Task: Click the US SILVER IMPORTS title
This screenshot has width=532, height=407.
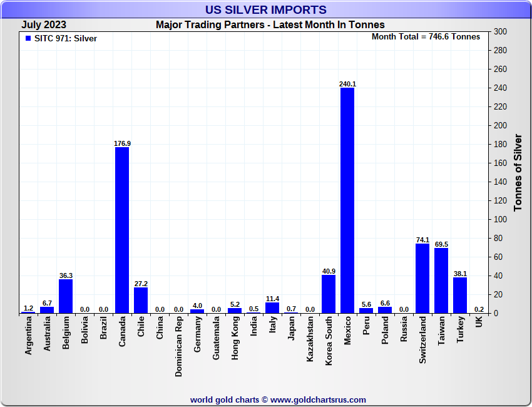Action: (266, 9)
